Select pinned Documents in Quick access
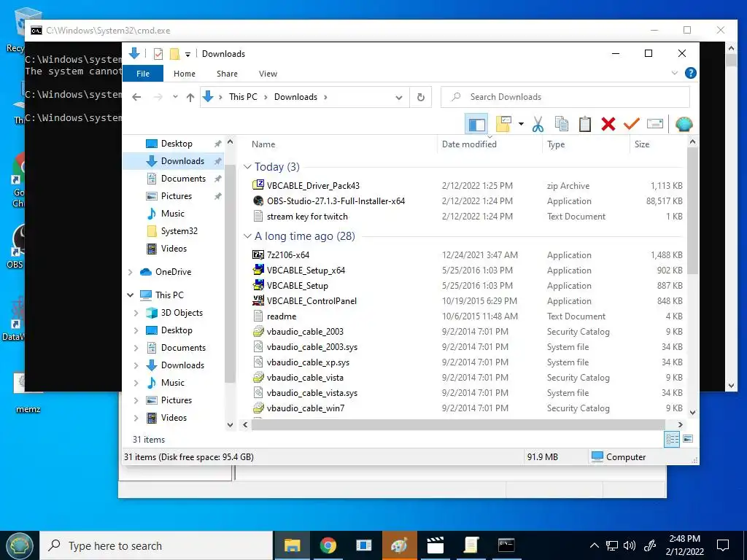 point(183,179)
